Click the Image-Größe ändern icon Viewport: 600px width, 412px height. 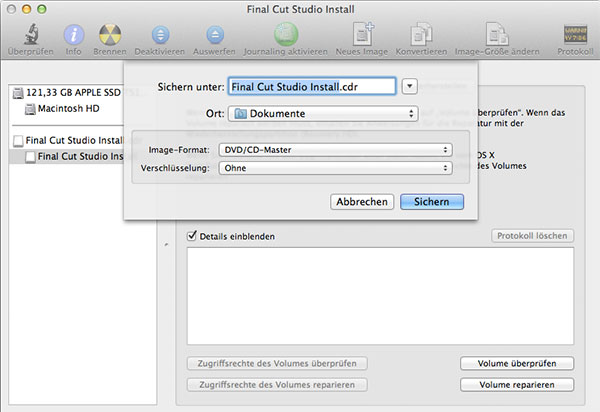[497, 34]
